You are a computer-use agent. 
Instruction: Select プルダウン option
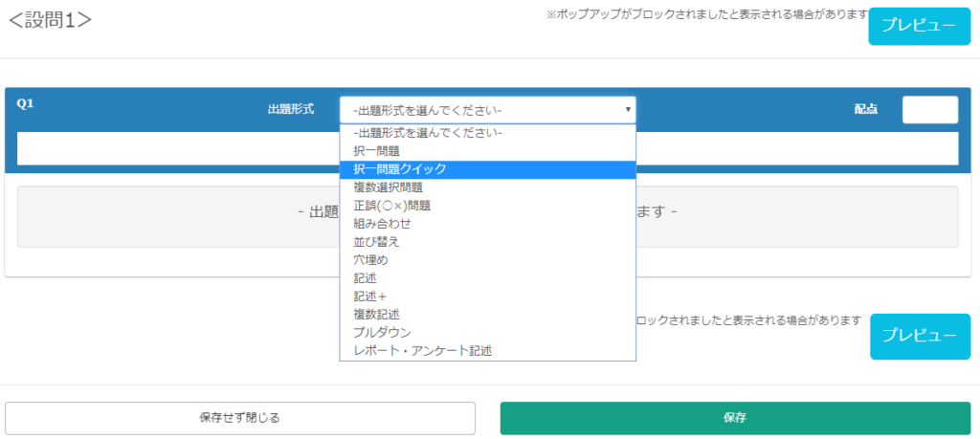click(x=487, y=332)
